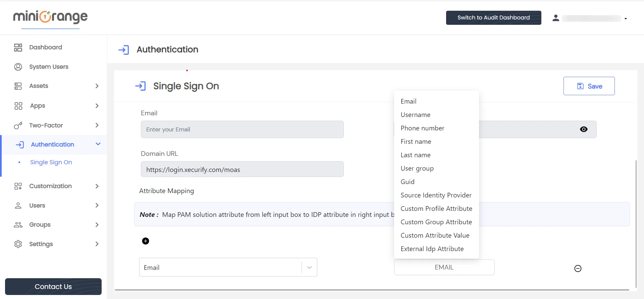
Task: Click the Authentication sidebar login icon
Action: (x=20, y=144)
